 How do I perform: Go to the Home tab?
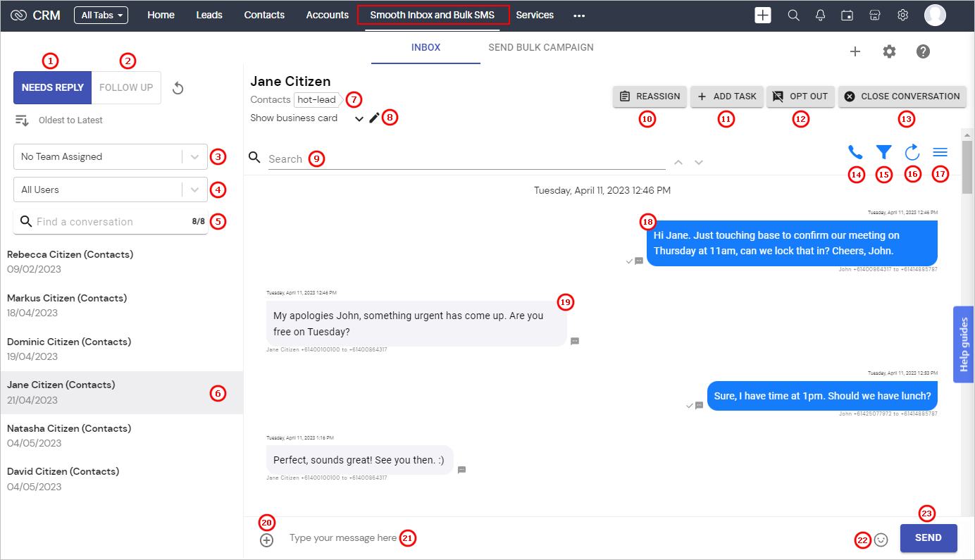(x=161, y=15)
